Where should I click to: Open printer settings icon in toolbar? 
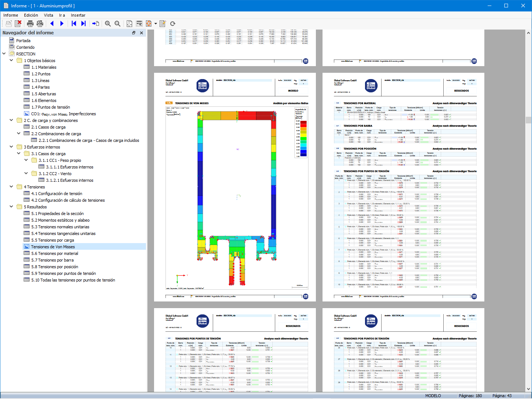[x=40, y=24]
